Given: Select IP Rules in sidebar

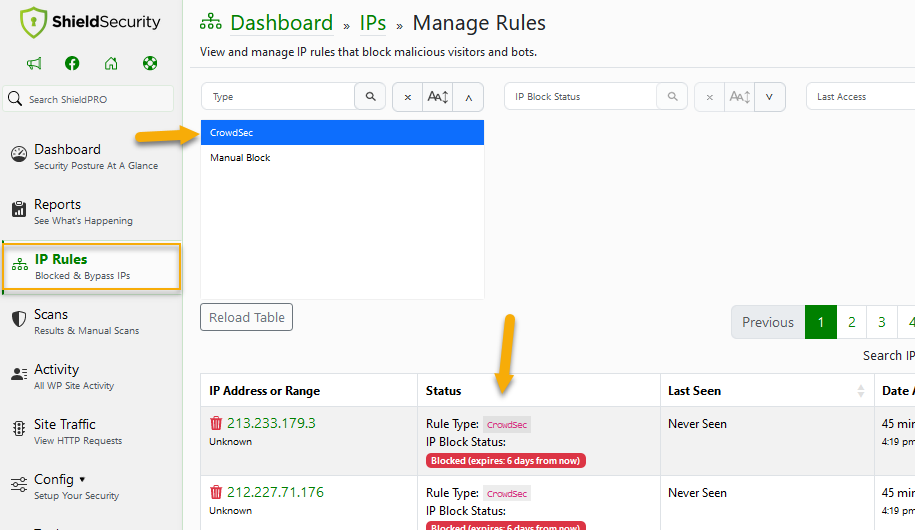Looking at the screenshot, I should pos(92,266).
